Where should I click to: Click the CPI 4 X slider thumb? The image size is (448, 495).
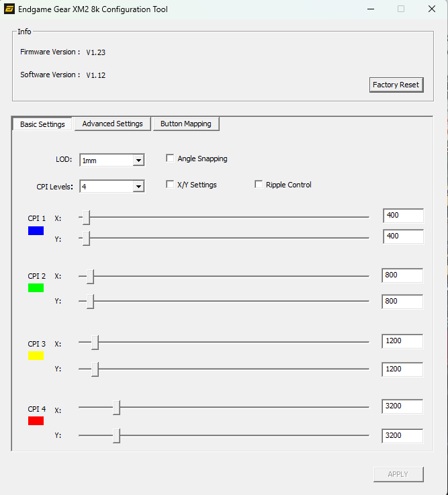[x=116, y=408]
